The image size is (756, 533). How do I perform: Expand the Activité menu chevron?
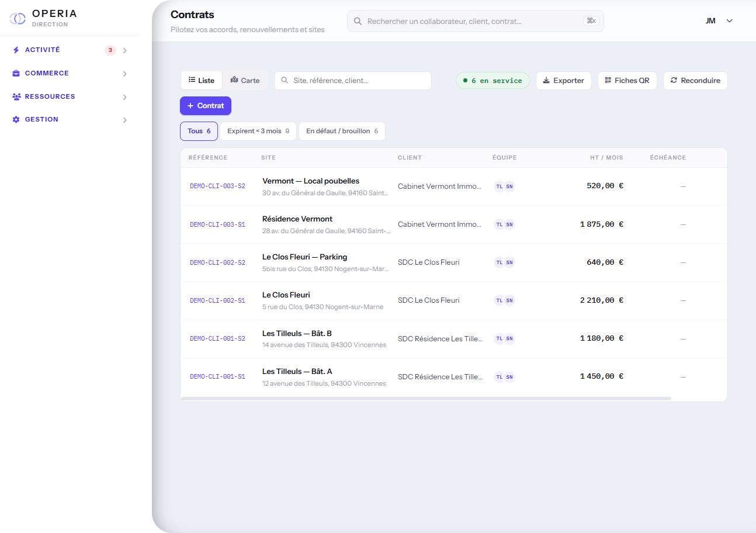(x=124, y=50)
